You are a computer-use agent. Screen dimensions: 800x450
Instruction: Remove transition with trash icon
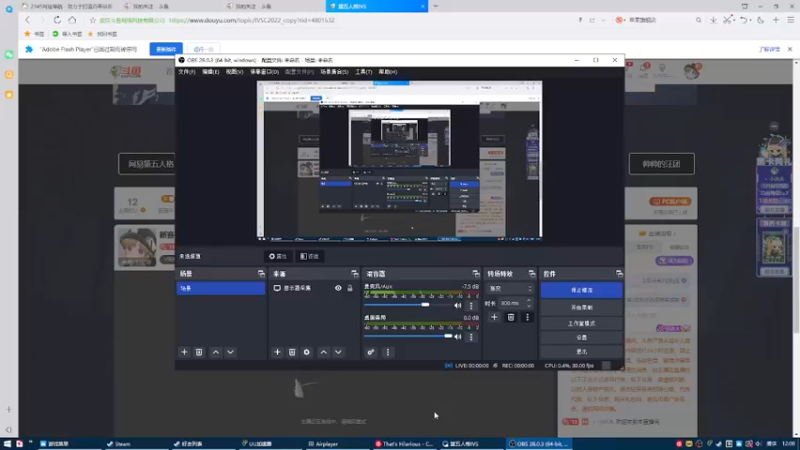tap(511, 317)
